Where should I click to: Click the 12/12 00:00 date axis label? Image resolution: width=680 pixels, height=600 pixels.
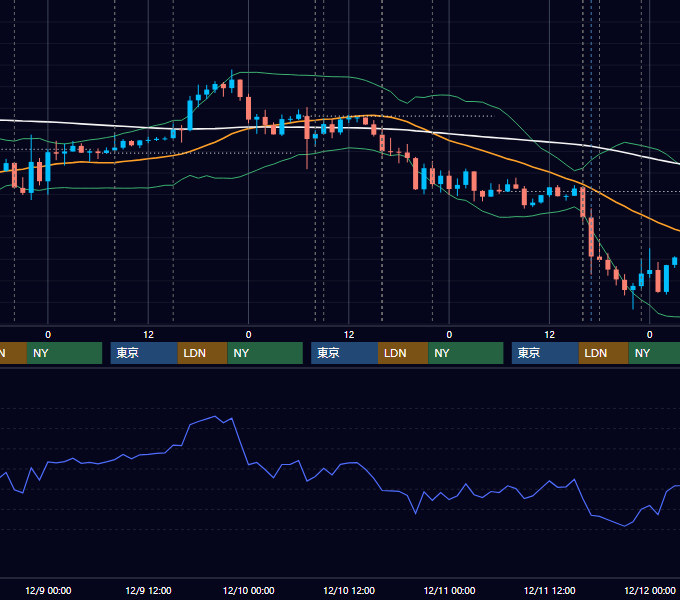tap(650, 590)
